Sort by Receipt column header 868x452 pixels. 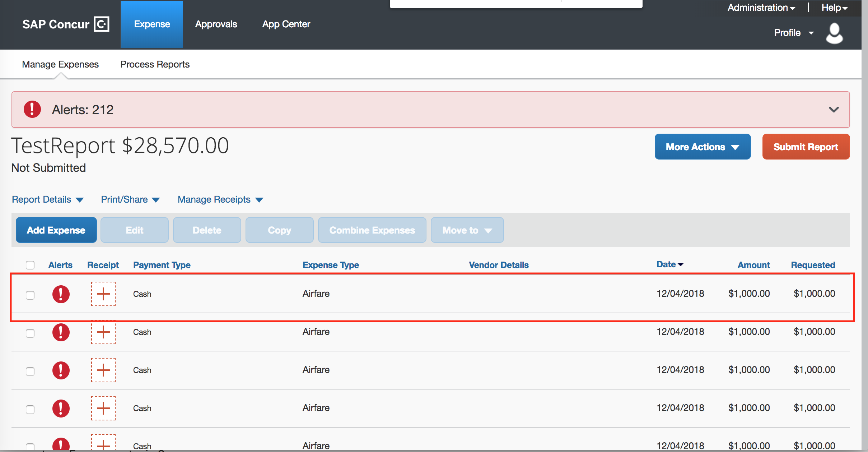point(103,265)
